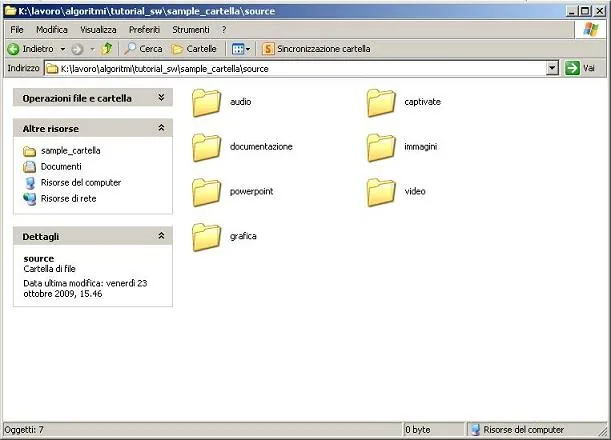Expand Operazioni file e cartella panel

pyautogui.click(x=161, y=97)
